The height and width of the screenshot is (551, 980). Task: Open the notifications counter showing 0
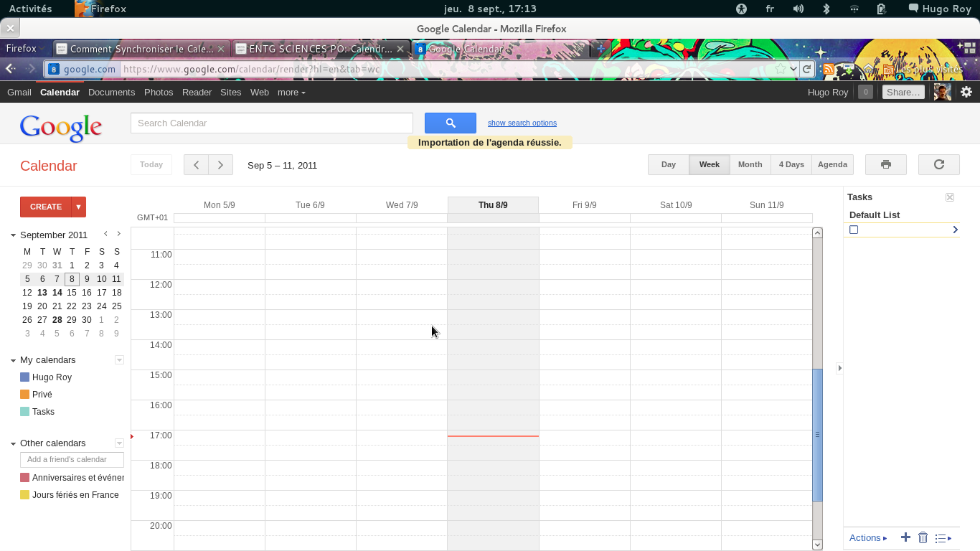[x=865, y=92]
